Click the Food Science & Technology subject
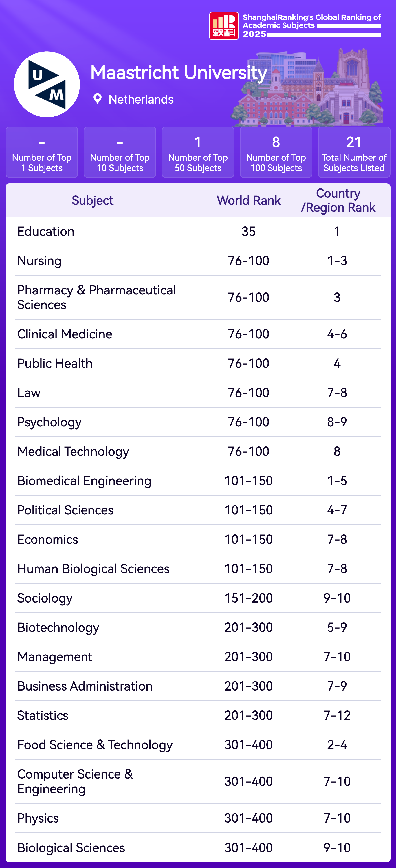396x868 pixels. pos(95,745)
